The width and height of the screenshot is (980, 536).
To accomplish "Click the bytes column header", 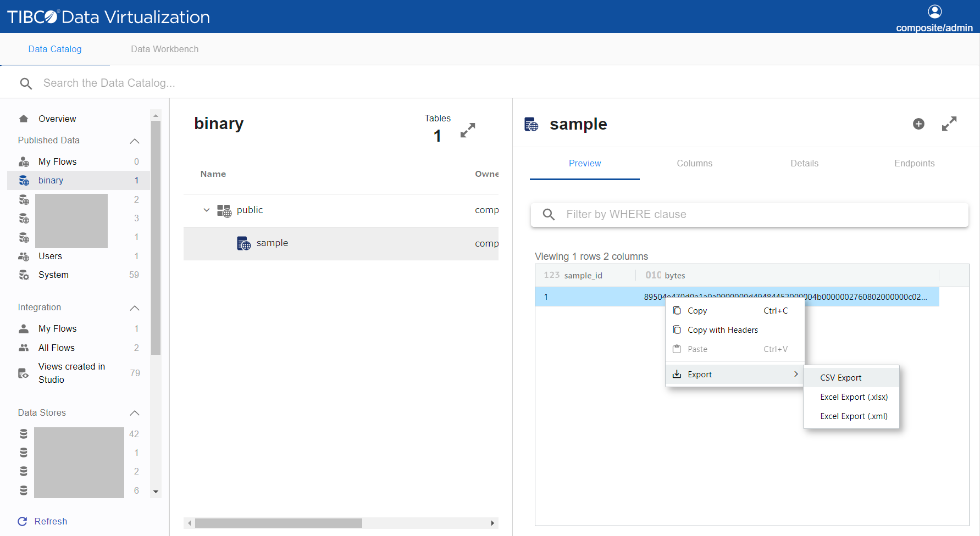I will point(788,275).
